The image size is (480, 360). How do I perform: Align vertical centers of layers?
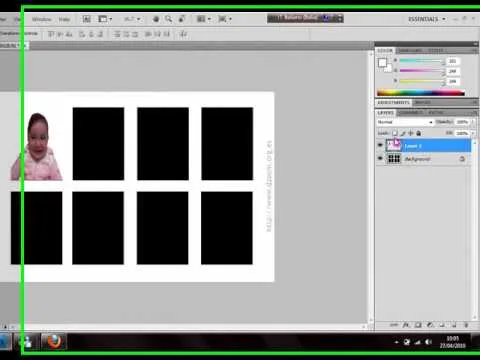tap(60, 34)
